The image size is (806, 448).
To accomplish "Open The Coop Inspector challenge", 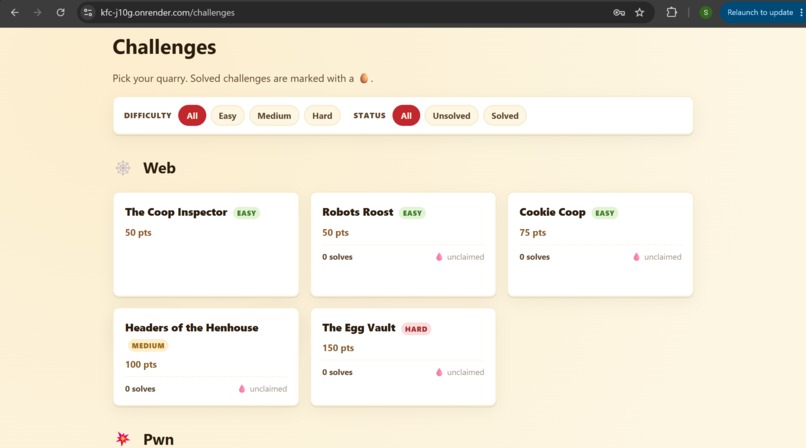I will (x=206, y=245).
